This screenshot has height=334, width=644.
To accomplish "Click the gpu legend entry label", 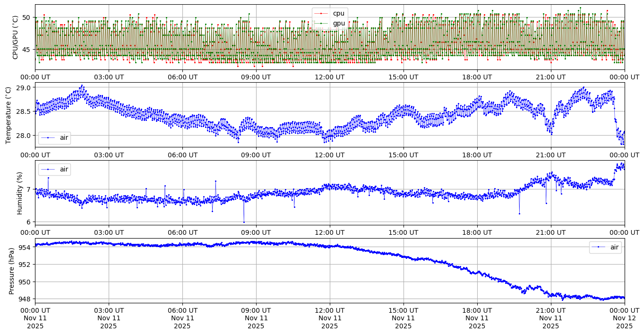I will coord(339,22).
